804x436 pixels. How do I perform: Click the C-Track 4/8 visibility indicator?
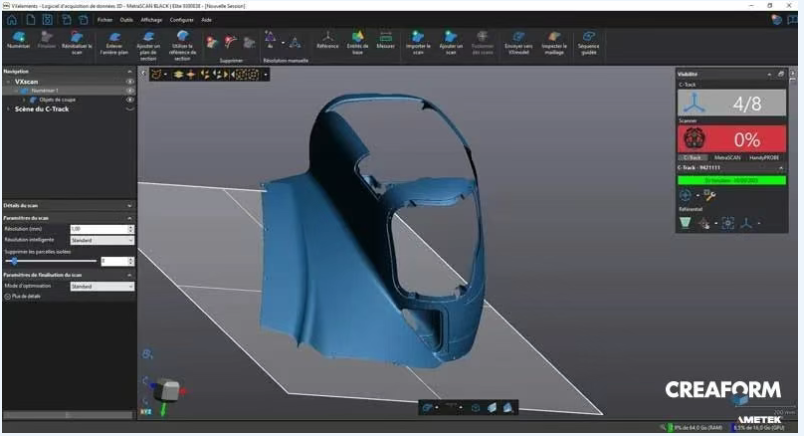click(x=732, y=103)
